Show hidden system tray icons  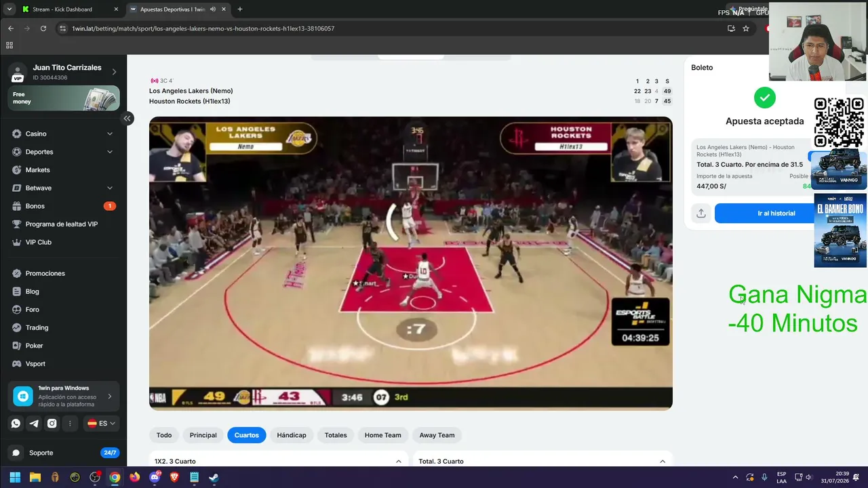pos(735,477)
